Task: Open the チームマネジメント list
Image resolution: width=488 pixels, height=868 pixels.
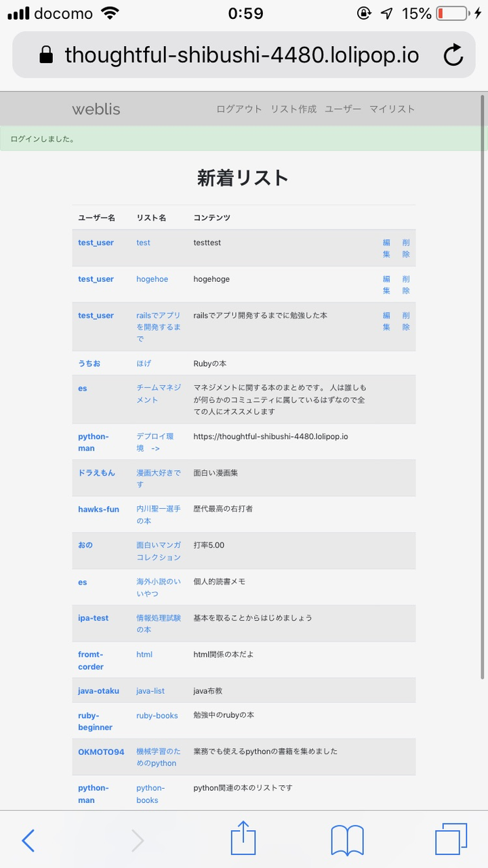Action: [159, 394]
